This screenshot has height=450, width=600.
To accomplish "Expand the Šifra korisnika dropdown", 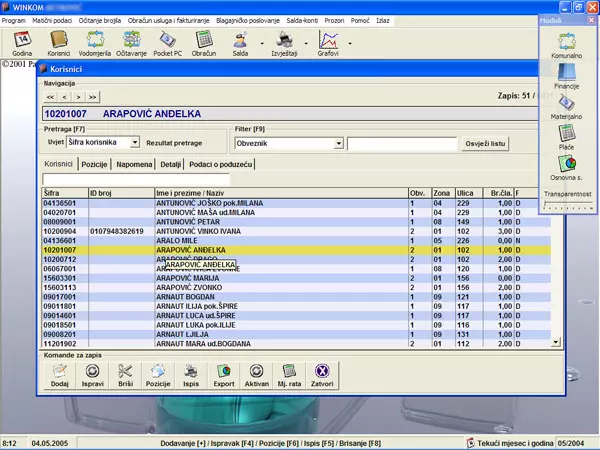I will (135, 144).
